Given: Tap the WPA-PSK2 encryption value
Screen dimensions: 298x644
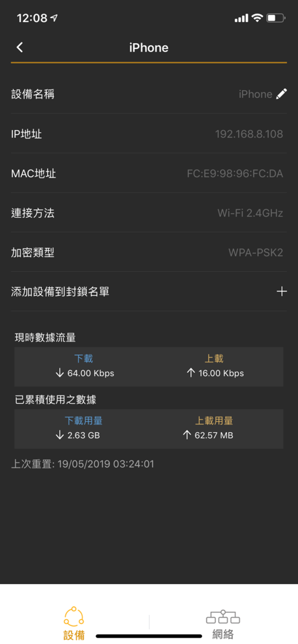Looking at the screenshot, I should click(255, 252).
